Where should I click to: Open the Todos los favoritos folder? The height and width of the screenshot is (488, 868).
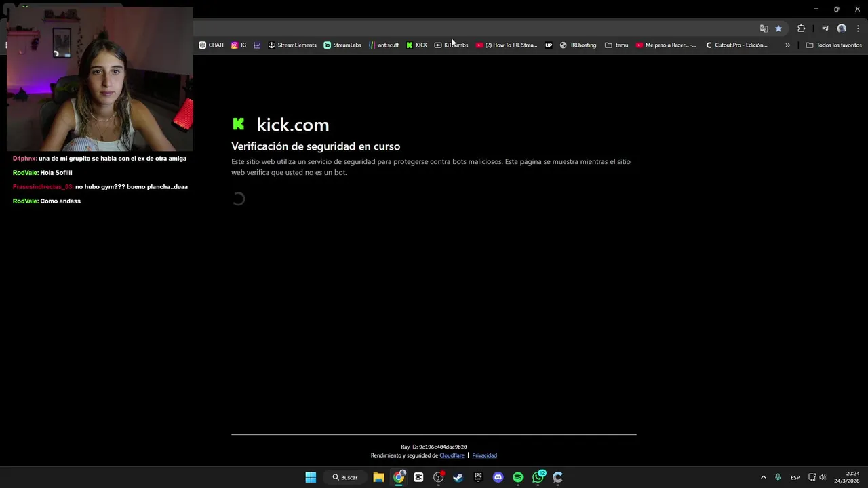(833, 45)
